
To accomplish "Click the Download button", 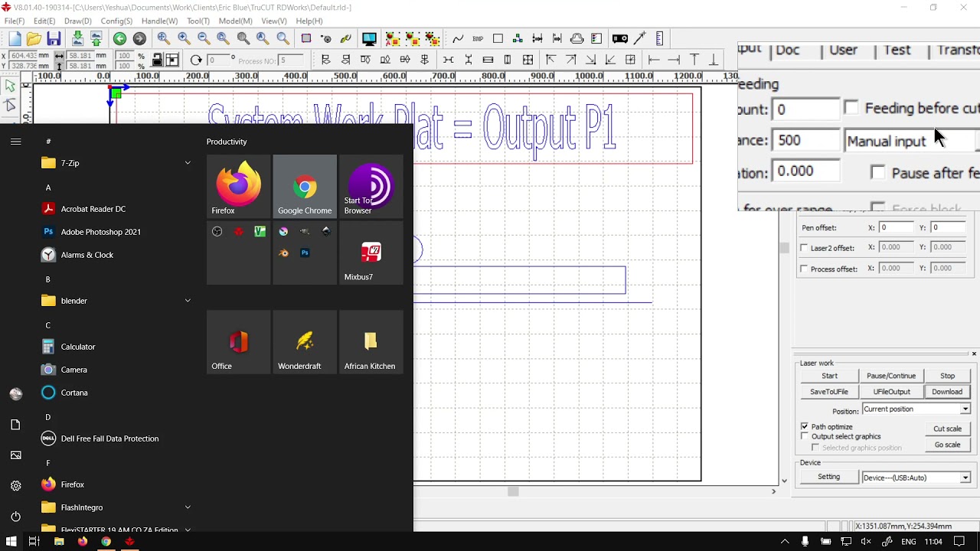I will click(947, 392).
